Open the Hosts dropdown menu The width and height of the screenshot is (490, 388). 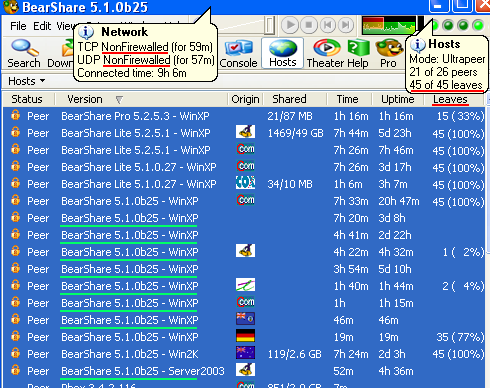(27, 81)
